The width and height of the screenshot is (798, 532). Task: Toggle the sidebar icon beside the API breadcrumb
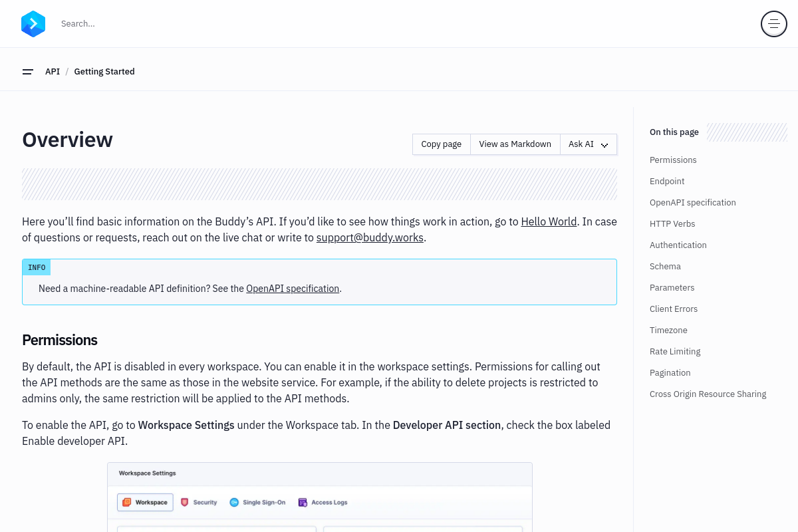[x=28, y=72]
